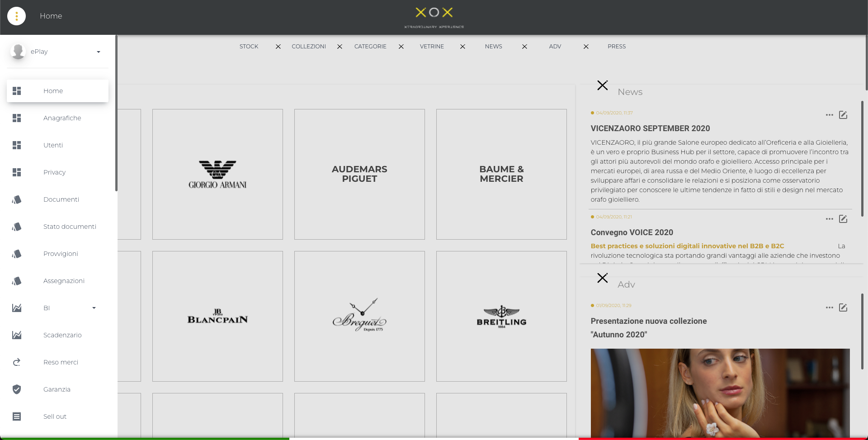This screenshot has height=440, width=868.
Task: Close the COLLEZIONI tab with its X
Action: (x=340, y=47)
